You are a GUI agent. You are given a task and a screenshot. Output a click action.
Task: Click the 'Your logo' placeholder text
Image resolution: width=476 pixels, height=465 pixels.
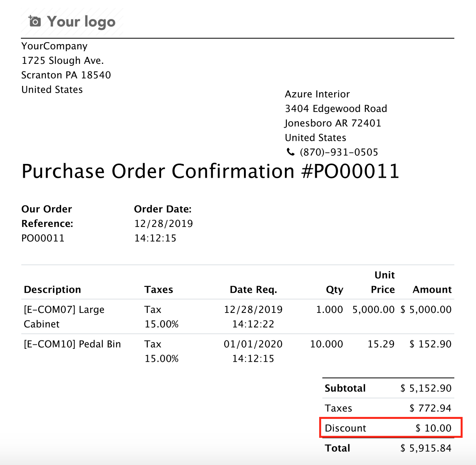pos(81,22)
